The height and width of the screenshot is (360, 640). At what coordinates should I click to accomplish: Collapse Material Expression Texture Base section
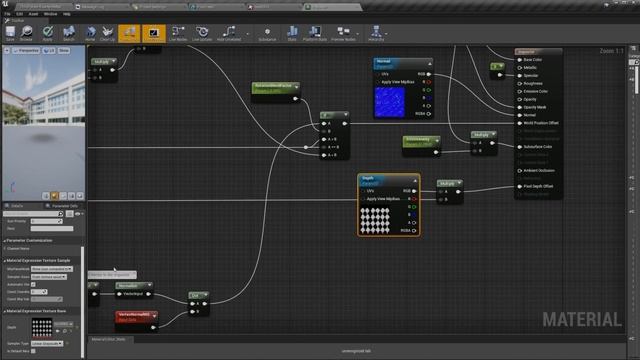(x=4, y=311)
